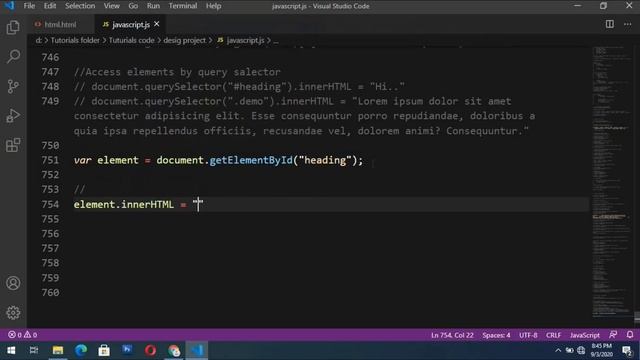This screenshot has width=640, height=360.
Task: Click 'Tuturials code' breadcrumb
Action: coord(131,40)
